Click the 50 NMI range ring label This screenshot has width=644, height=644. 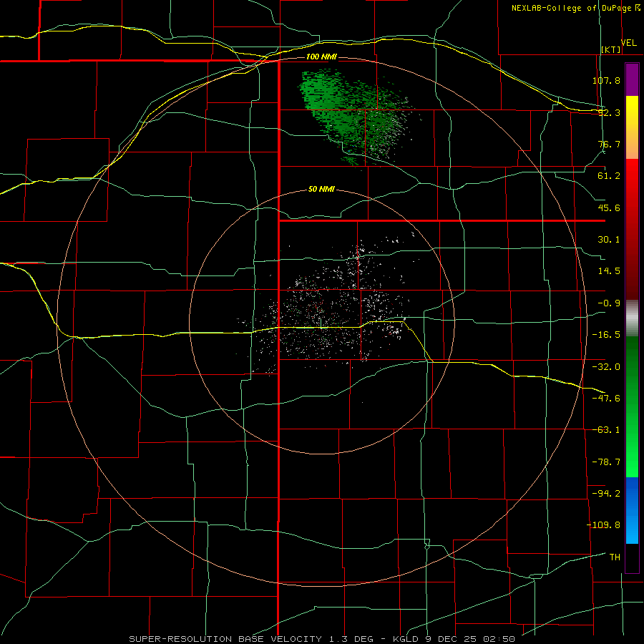pos(321,189)
